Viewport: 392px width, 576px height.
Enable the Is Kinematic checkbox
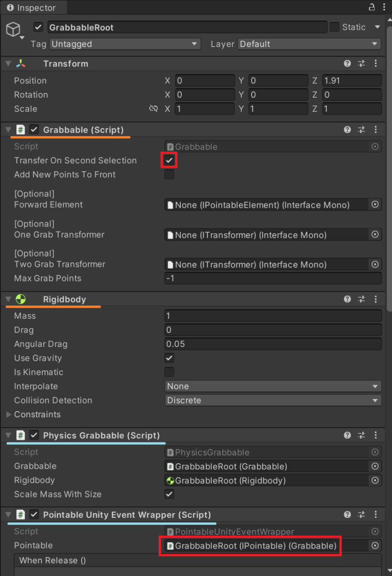[x=169, y=372]
